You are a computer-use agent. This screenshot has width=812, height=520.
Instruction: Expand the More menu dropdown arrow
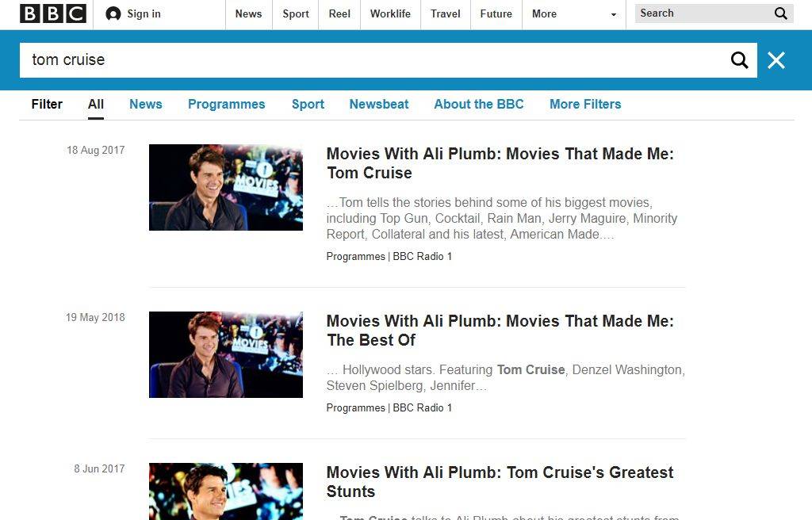(x=614, y=14)
